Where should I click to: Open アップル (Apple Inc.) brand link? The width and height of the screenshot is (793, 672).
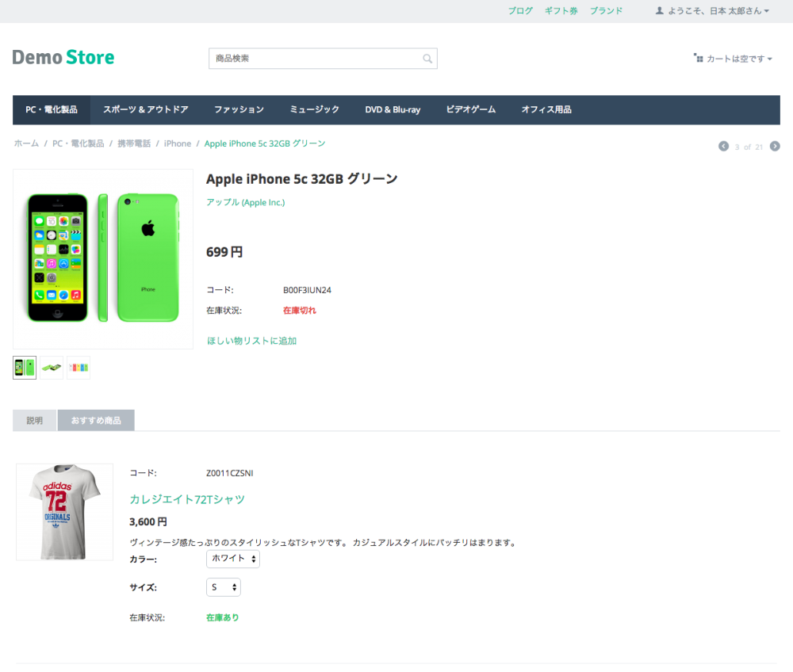[245, 202]
